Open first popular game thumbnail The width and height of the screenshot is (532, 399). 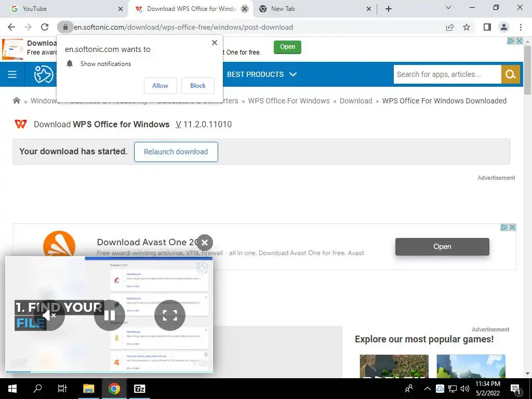394,366
